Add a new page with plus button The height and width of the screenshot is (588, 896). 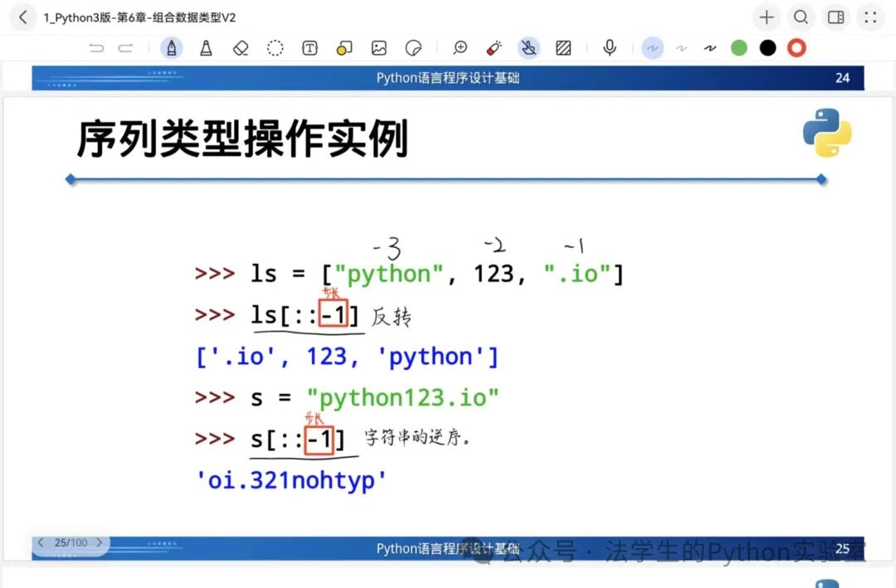[x=767, y=17]
